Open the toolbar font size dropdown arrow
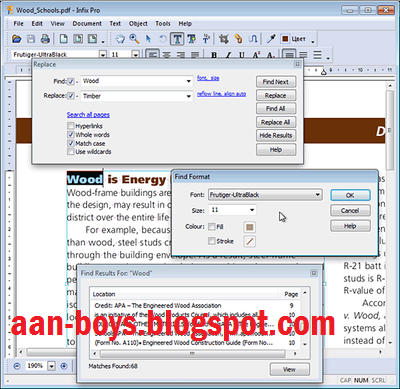 click(136, 55)
